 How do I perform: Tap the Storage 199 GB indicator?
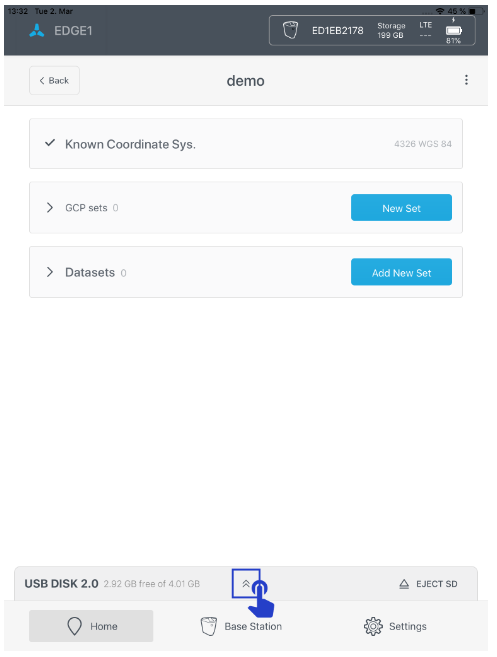(x=391, y=31)
